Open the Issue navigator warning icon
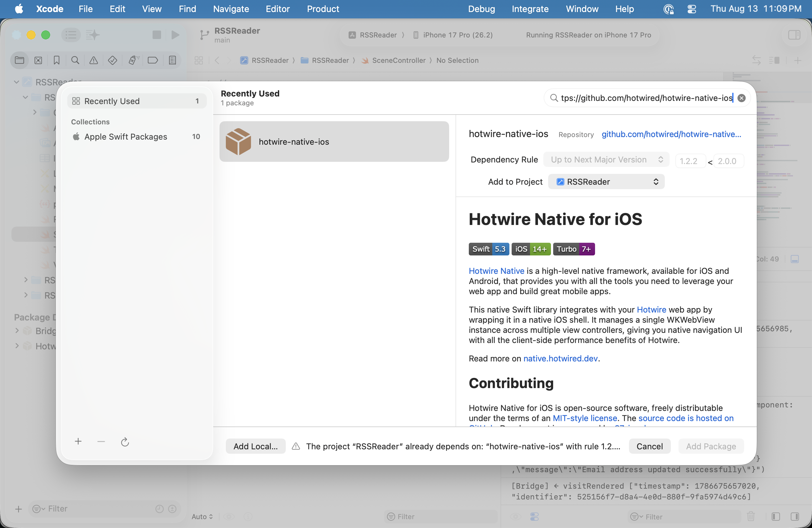This screenshot has height=528, width=812. tap(94, 60)
